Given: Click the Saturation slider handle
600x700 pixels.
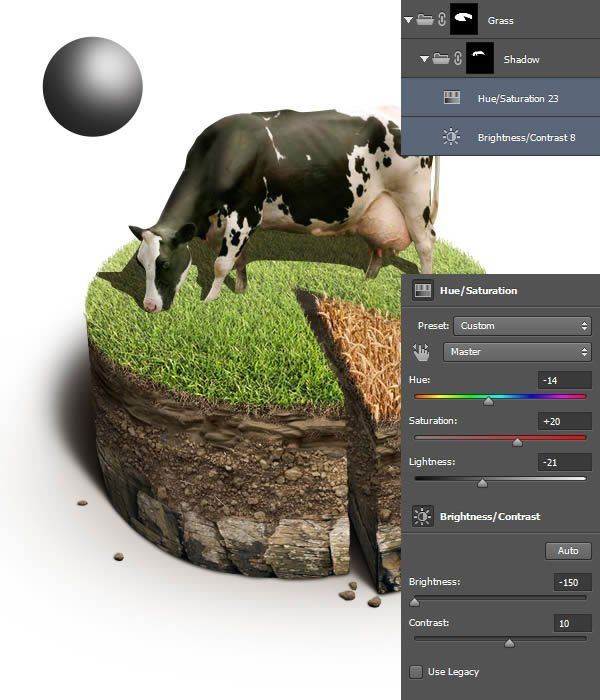Looking at the screenshot, I should point(517,442).
